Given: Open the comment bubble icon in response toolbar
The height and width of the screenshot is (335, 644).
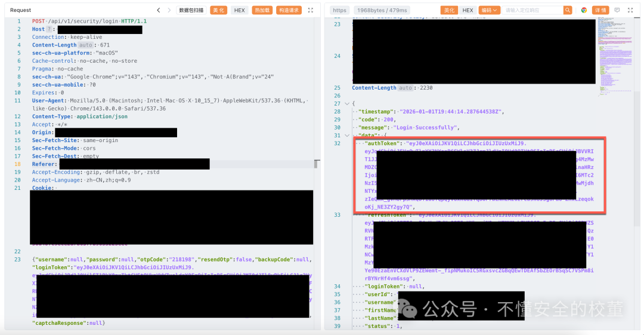Looking at the screenshot, I should (x=617, y=10).
